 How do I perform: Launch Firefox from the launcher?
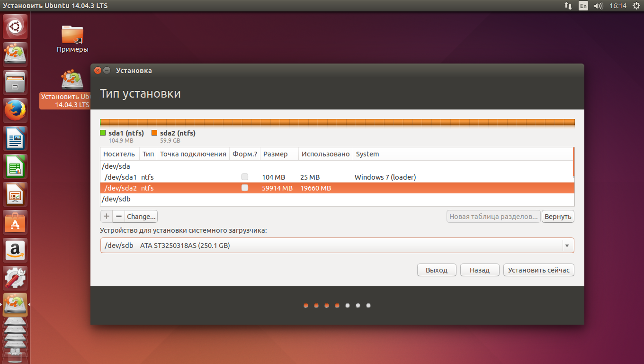pos(16,110)
